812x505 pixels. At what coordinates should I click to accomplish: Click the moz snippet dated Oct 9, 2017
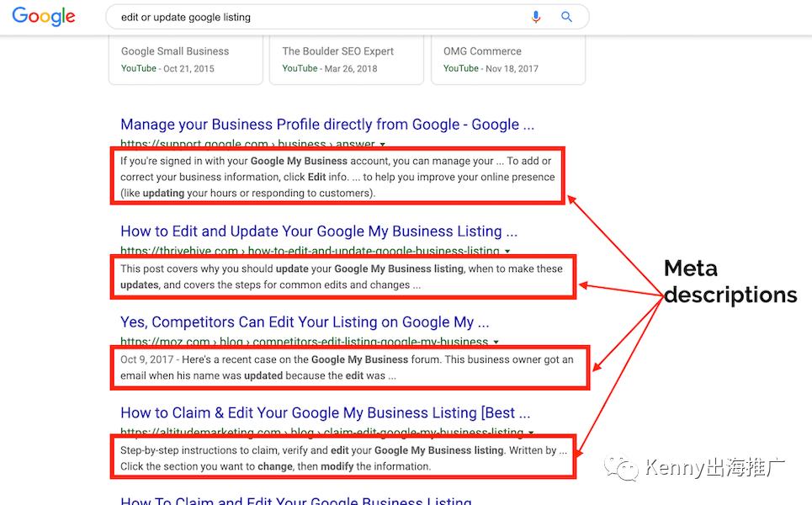(x=347, y=367)
